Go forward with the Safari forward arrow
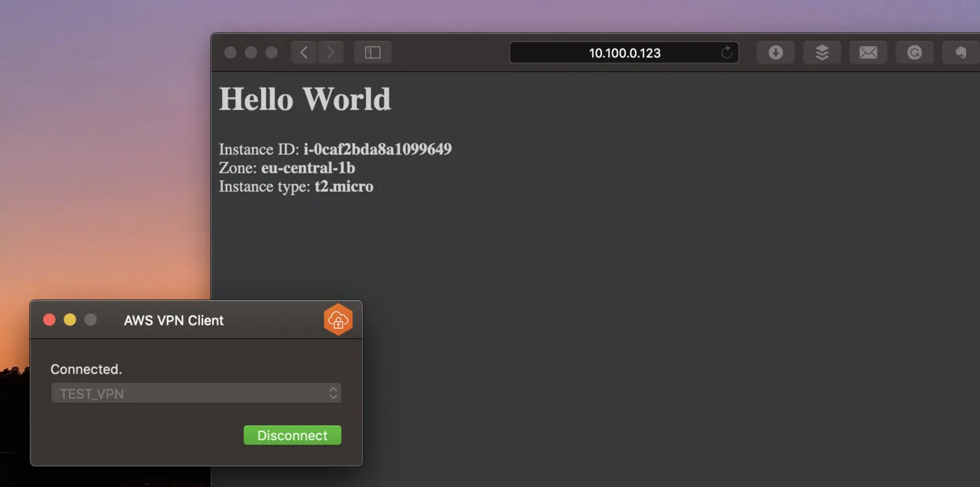 (x=330, y=52)
